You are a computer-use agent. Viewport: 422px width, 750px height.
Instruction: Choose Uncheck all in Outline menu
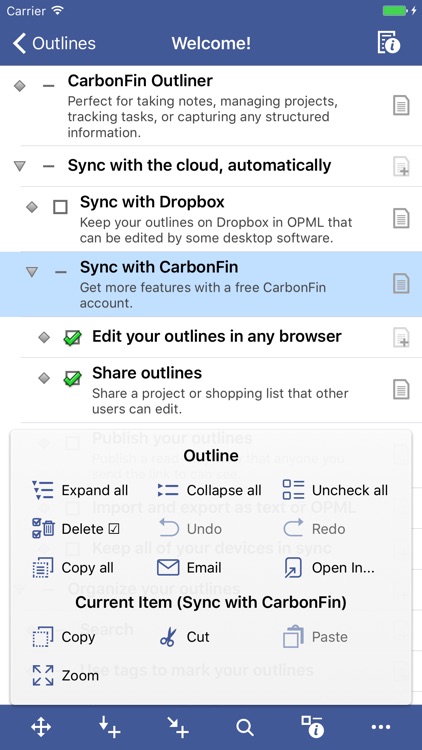(335, 490)
